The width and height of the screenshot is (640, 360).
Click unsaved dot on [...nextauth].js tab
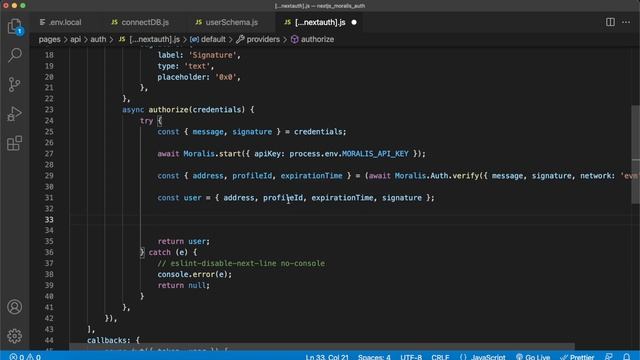354,22
